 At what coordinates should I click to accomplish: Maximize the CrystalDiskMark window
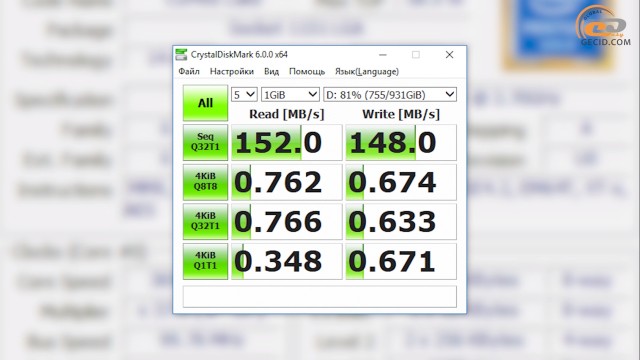(416, 55)
